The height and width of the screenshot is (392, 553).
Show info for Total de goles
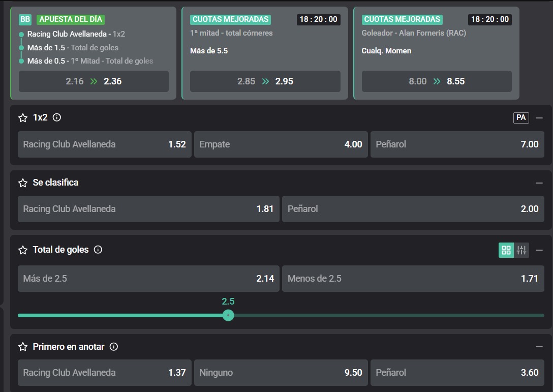[98, 250]
